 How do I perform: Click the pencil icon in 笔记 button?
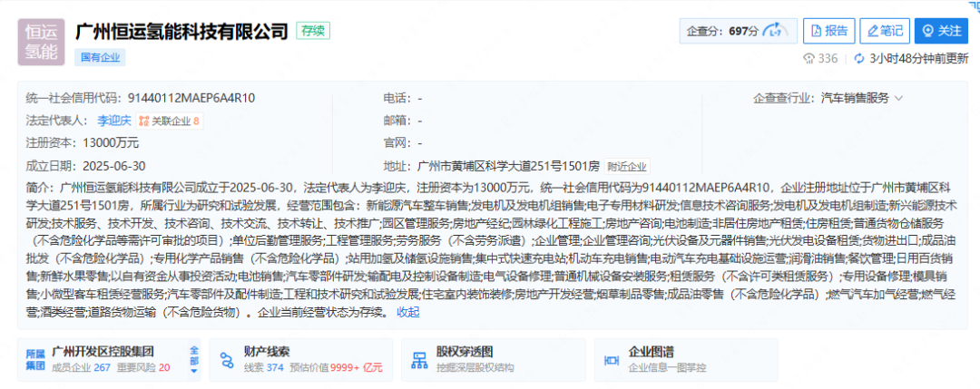[x=871, y=31]
